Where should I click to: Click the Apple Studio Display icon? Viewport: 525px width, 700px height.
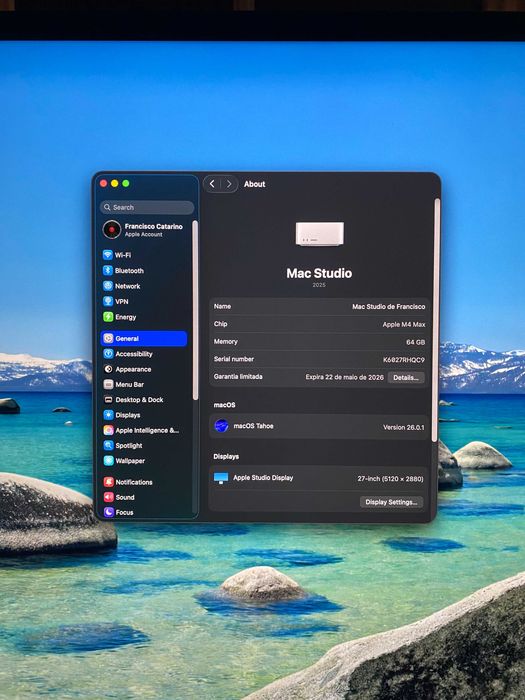click(x=221, y=478)
